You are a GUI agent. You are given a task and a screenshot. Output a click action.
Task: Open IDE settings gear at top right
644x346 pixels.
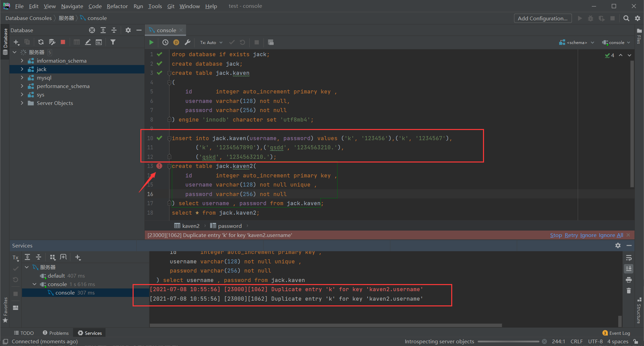638,18
